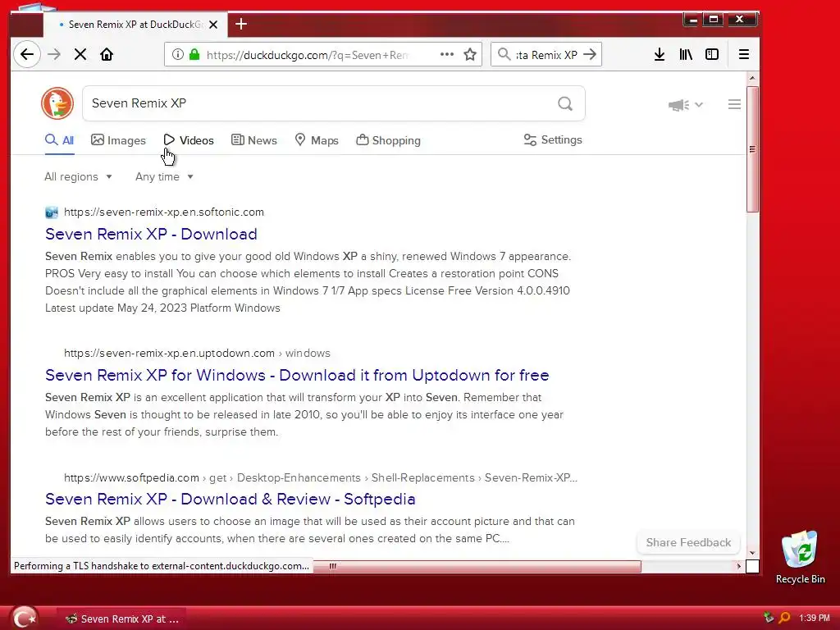Click the vertical scrollbar down arrow
Screen dimensions: 840x630
[x=752, y=553]
